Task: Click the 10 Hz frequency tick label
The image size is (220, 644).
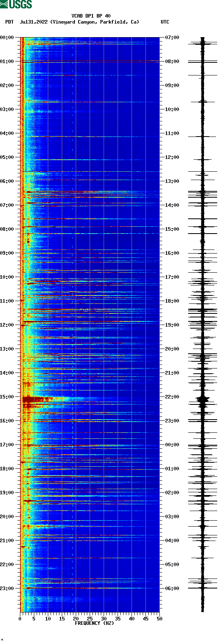Action: (x=48, y=619)
